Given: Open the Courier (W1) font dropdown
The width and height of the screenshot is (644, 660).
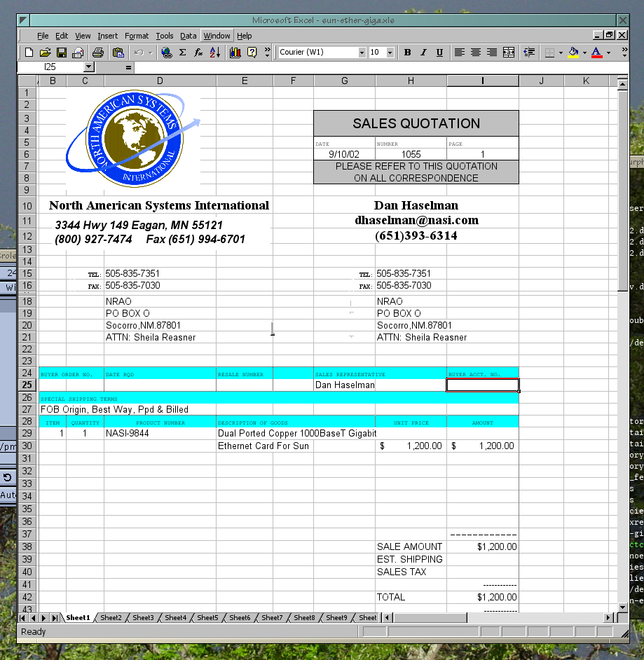Looking at the screenshot, I should tap(362, 52).
